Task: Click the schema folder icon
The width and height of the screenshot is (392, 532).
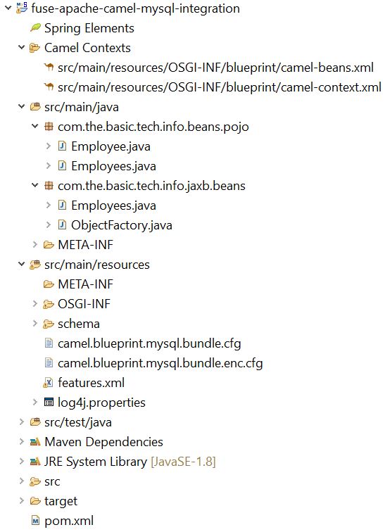Action: click(49, 324)
